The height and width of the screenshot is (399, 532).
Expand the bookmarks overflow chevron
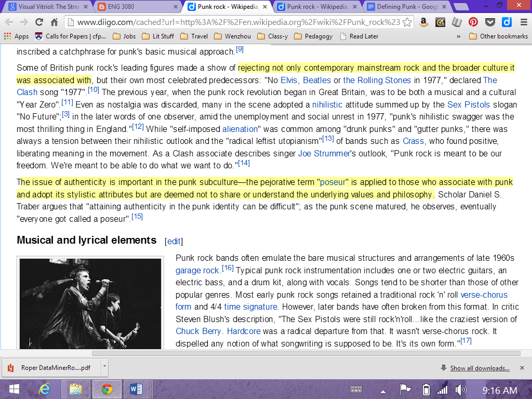[x=458, y=36]
